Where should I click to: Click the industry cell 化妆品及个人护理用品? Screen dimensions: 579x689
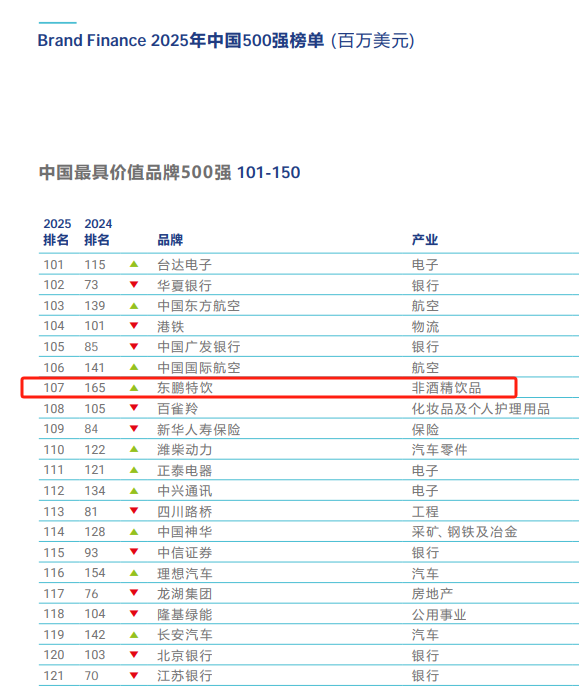(x=481, y=409)
